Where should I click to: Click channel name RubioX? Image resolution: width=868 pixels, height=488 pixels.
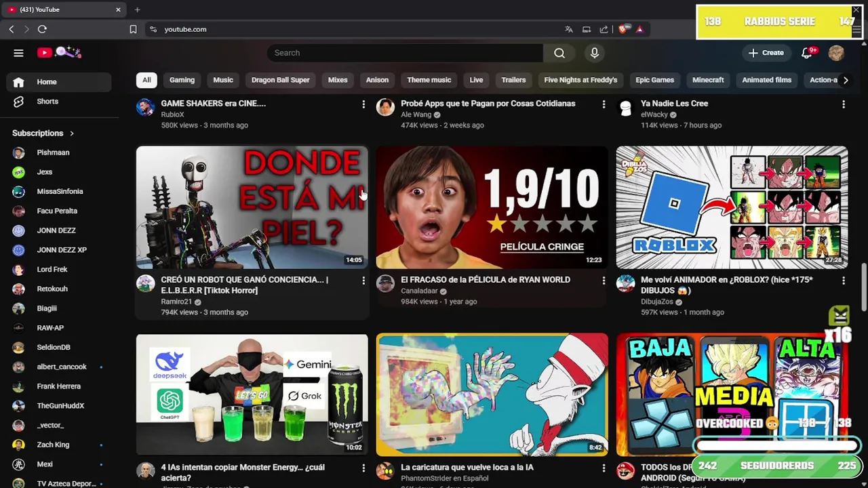click(172, 115)
